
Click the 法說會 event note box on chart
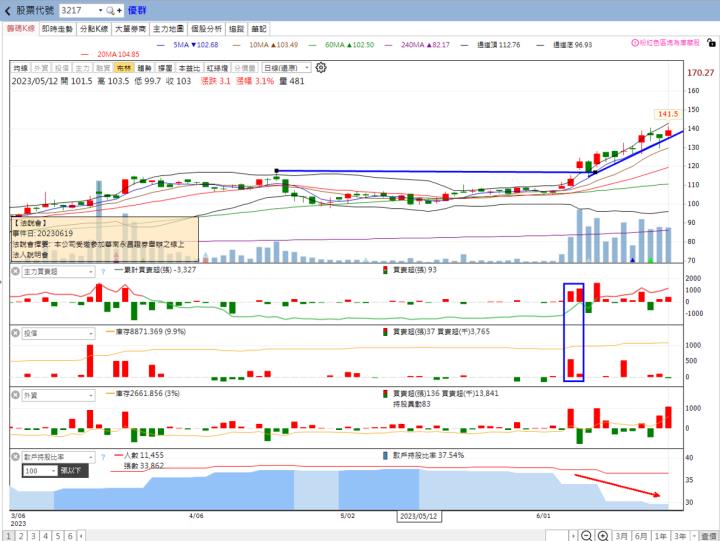104,239
